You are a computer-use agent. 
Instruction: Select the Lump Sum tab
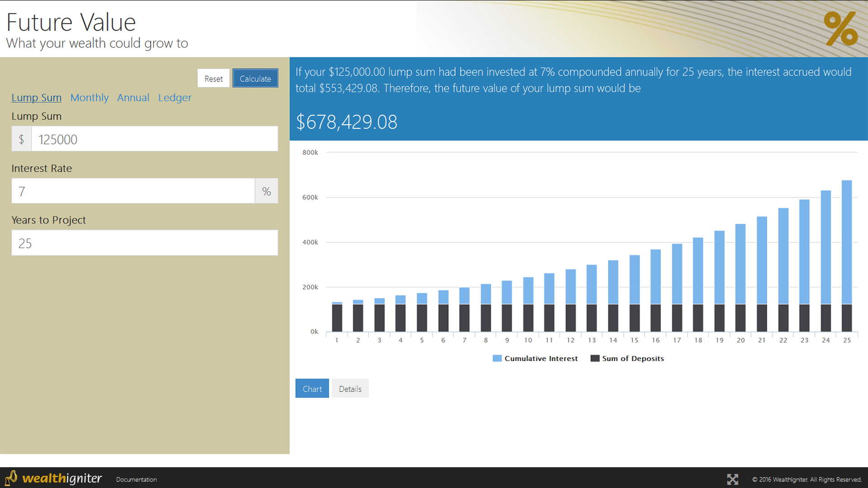(36, 98)
